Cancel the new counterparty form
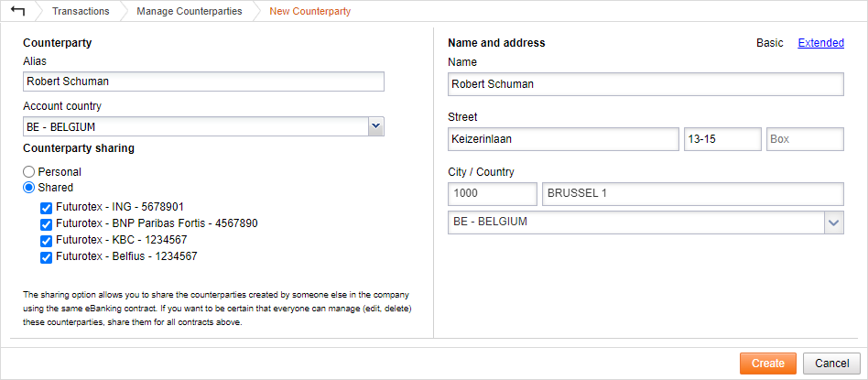The width and height of the screenshot is (868, 380). click(831, 364)
